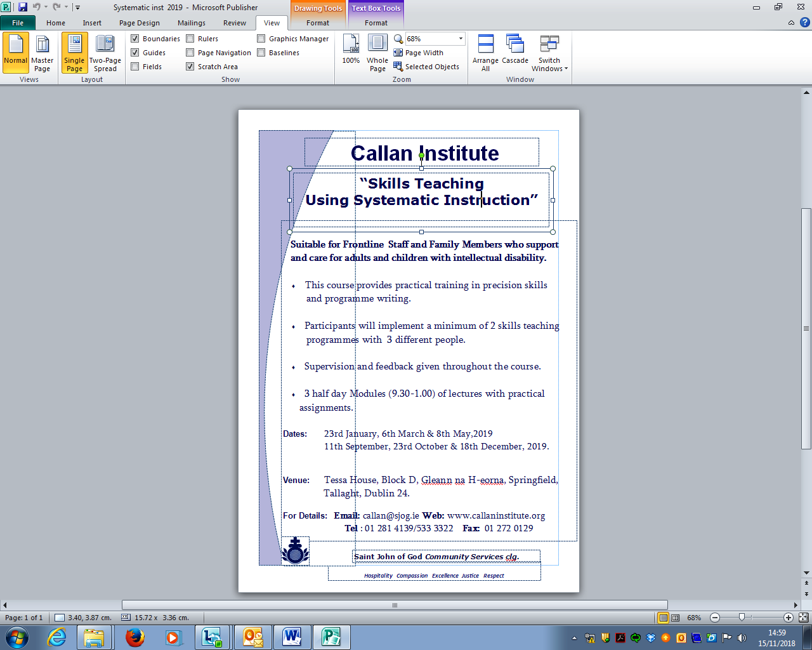This screenshot has height=650, width=812.
Task: Open Customize Quick Access Toolbar dropdown
Action: (77, 8)
